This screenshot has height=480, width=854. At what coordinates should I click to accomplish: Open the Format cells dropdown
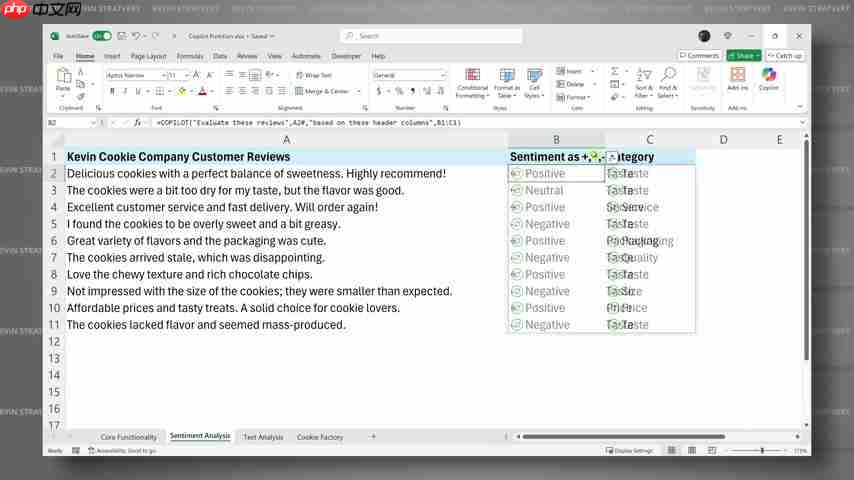[574, 98]
